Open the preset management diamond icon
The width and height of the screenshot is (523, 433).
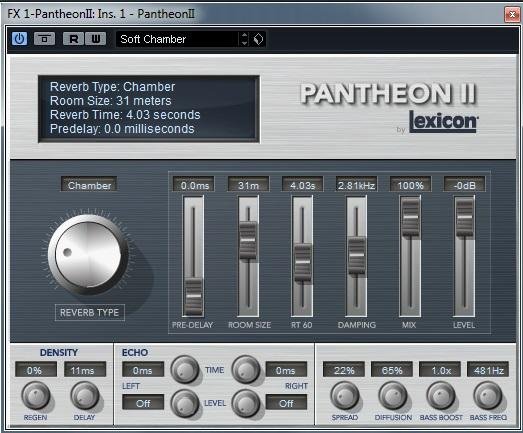click(x=258, y=39)
